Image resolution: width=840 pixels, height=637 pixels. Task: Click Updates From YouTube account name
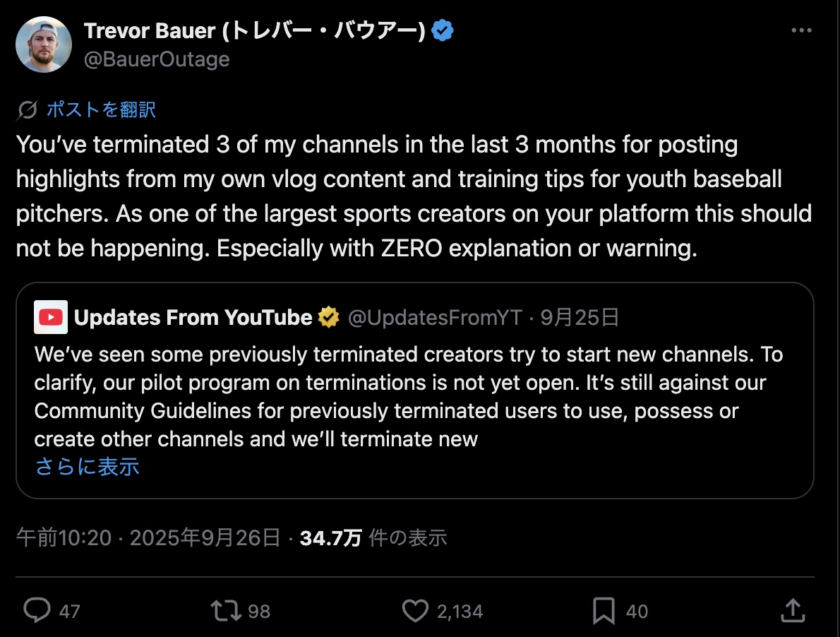coord(193,318)
